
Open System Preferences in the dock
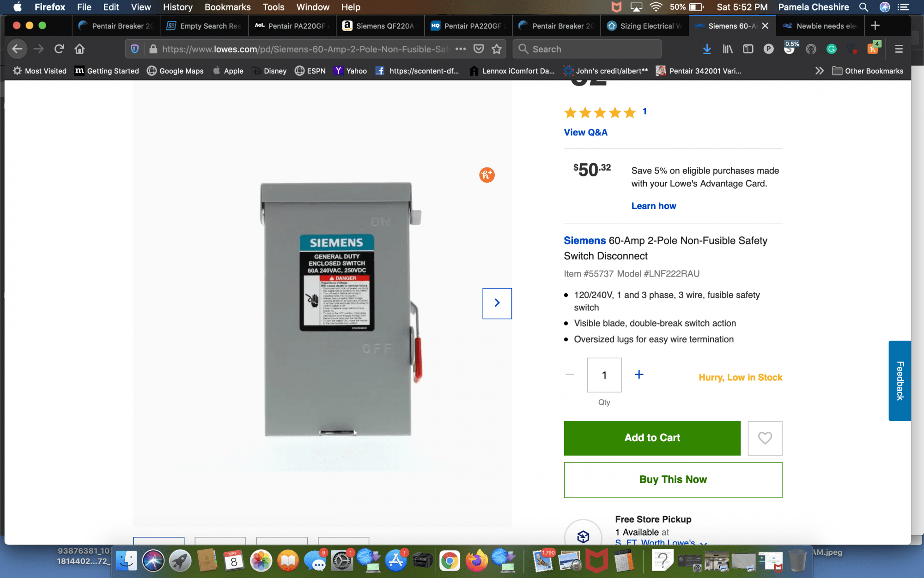tap(342, 561)
